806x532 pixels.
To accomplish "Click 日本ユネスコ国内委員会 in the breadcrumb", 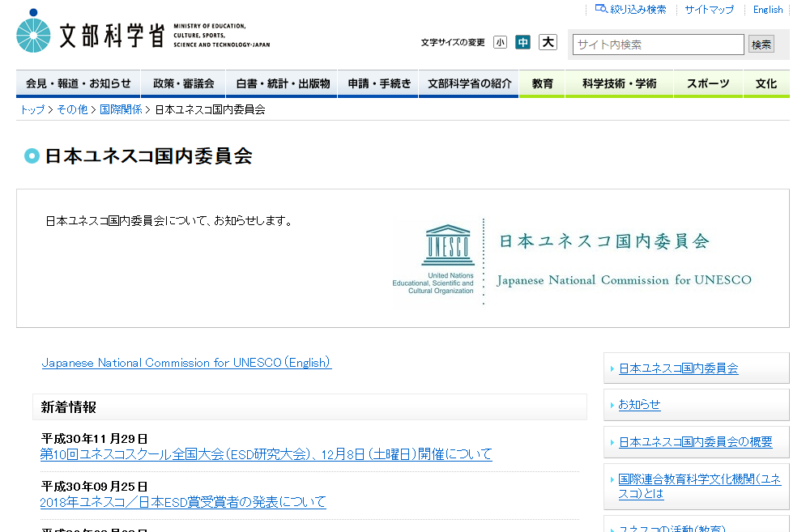I will pos(211,109).
